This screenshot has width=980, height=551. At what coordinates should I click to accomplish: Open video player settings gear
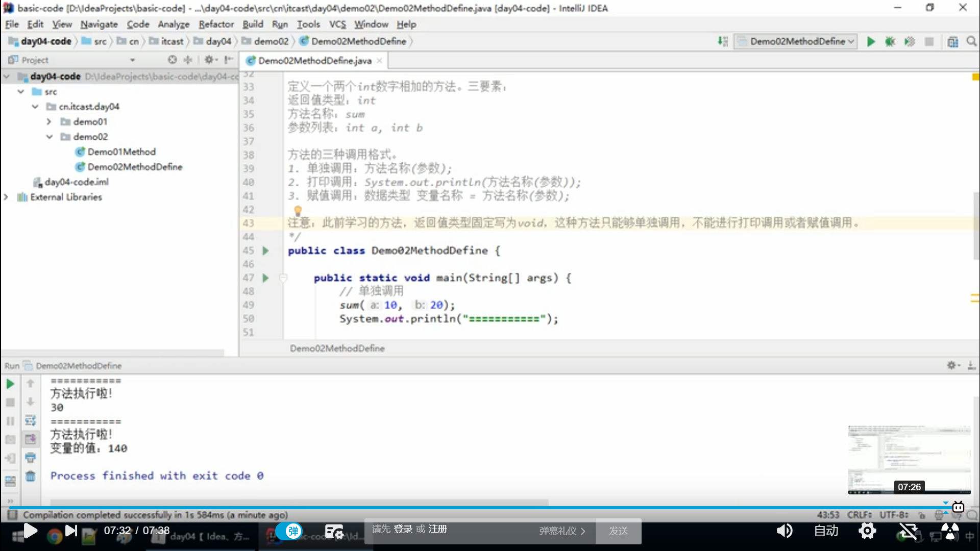(x=867, y=531)
